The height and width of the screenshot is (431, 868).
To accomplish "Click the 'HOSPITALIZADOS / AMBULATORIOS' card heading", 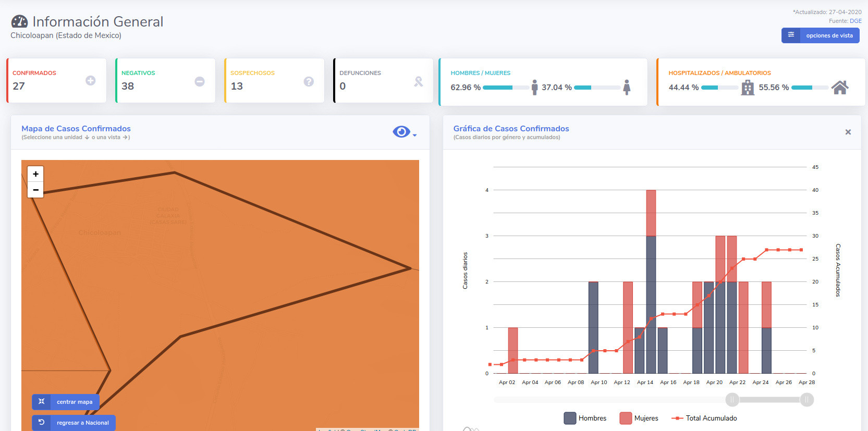I will 719,73.
